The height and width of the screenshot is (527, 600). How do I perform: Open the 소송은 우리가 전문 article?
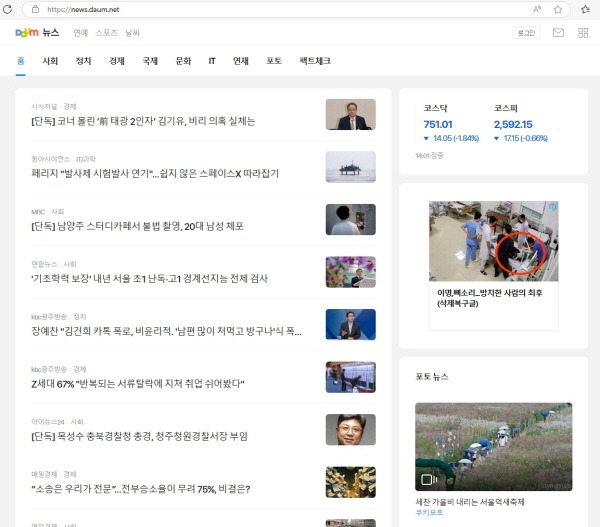pos(141,489)
